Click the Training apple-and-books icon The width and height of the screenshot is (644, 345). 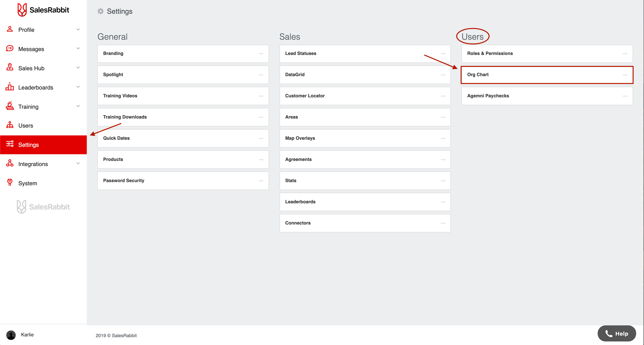[10, 106]
